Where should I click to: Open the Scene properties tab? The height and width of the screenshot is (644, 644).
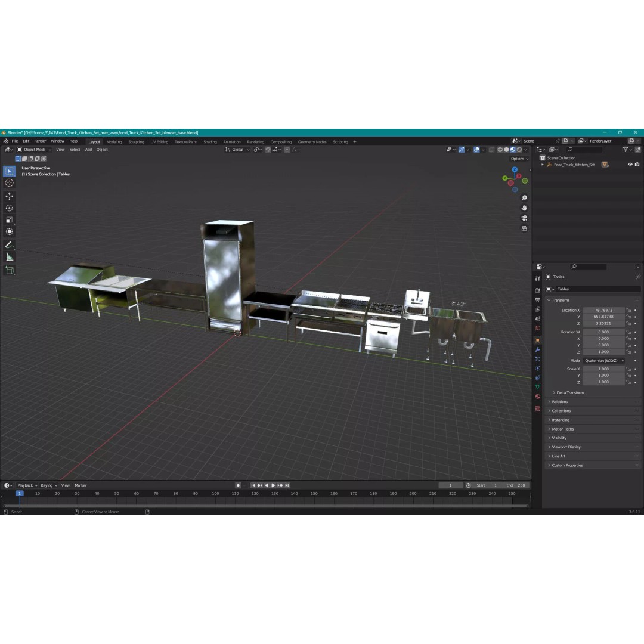[x=538, y=318]
